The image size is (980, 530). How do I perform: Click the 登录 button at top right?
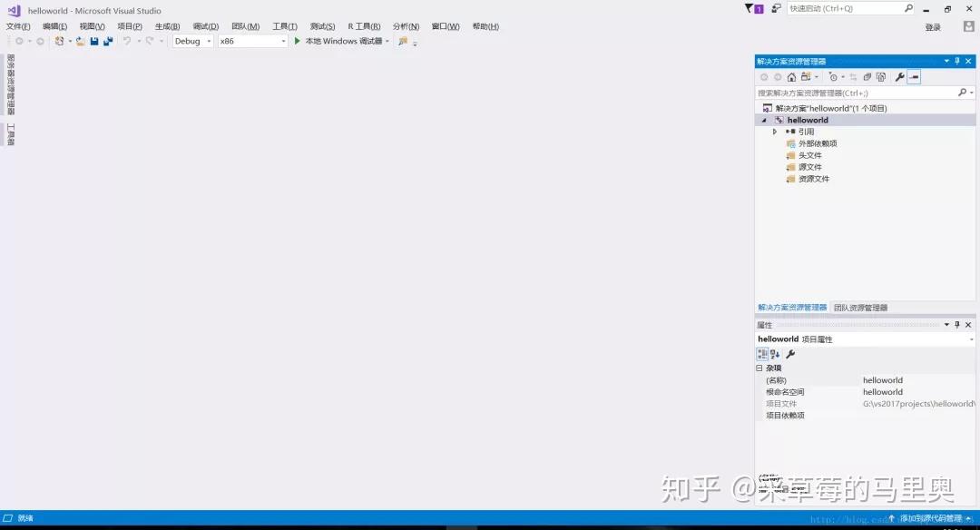coord(933,26)
